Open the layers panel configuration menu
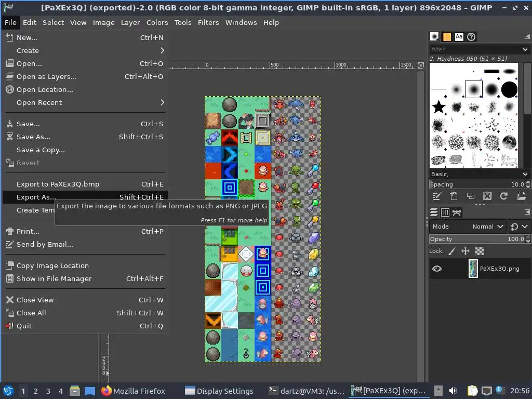 [x=527, y=212]
